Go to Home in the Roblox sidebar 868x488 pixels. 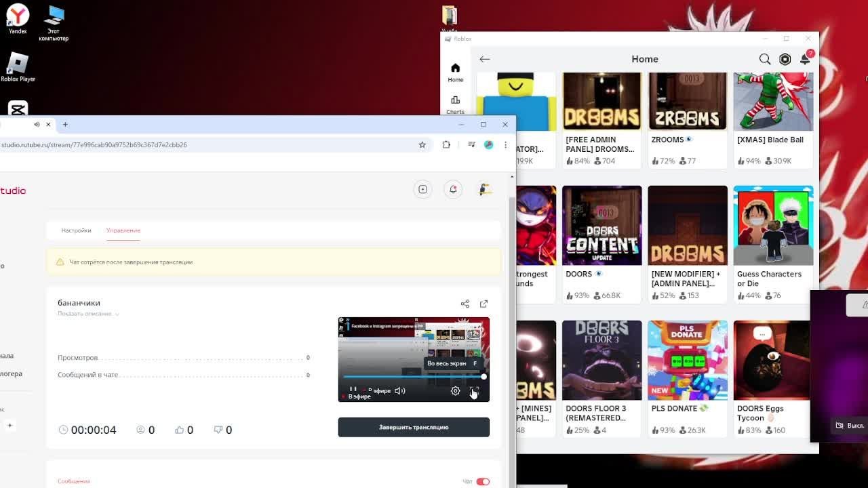[x=455, y=73]
